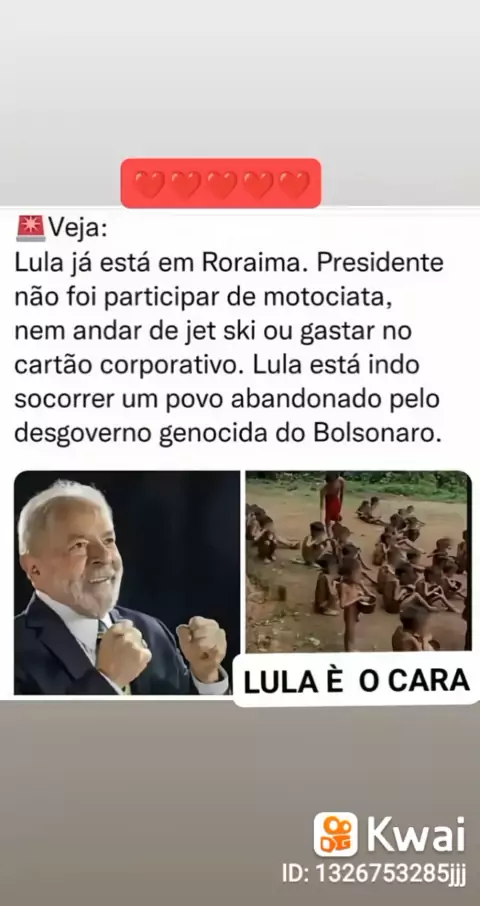Open the photo of people sitting on dirt ground

[359, 562]
